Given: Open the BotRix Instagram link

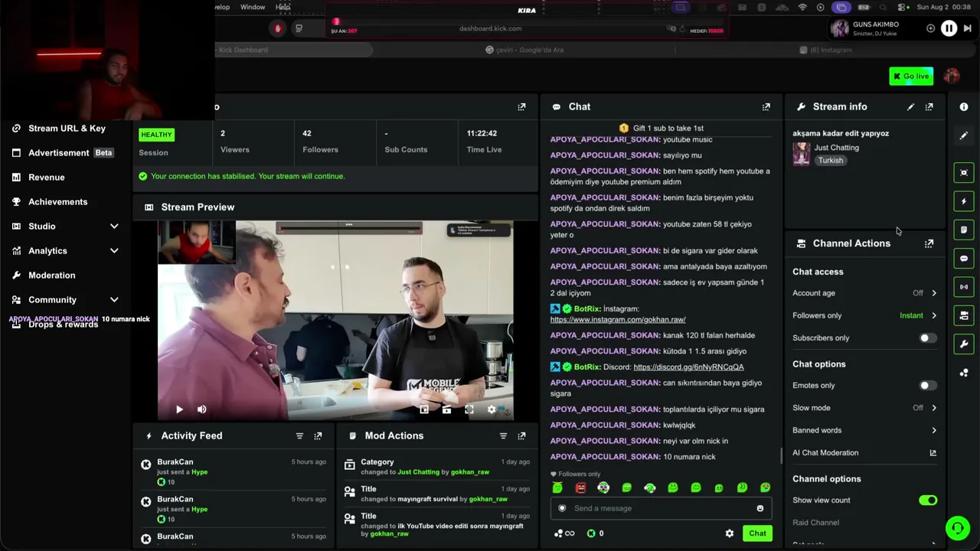Looking at the screenshot, I should click(618, 320).
